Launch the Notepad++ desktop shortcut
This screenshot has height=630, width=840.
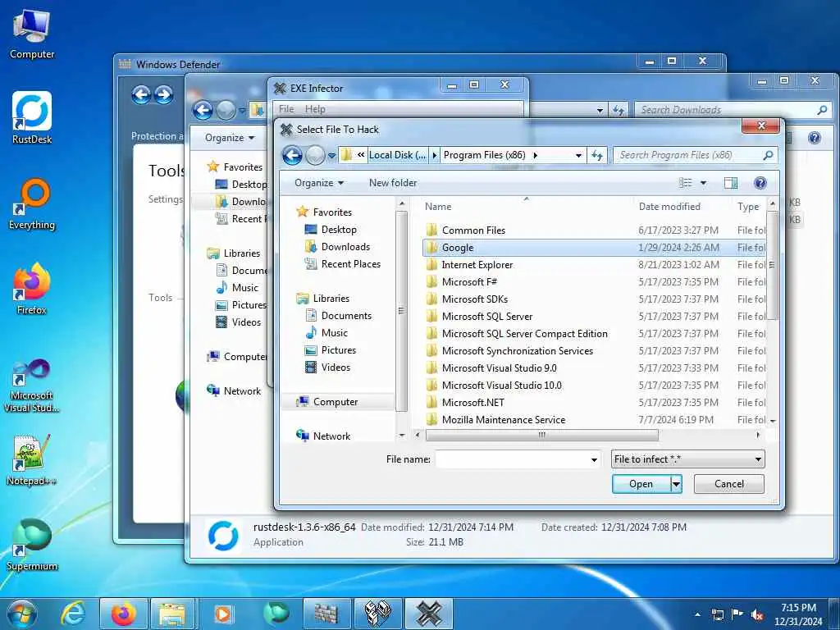click(x=32, y=459)
